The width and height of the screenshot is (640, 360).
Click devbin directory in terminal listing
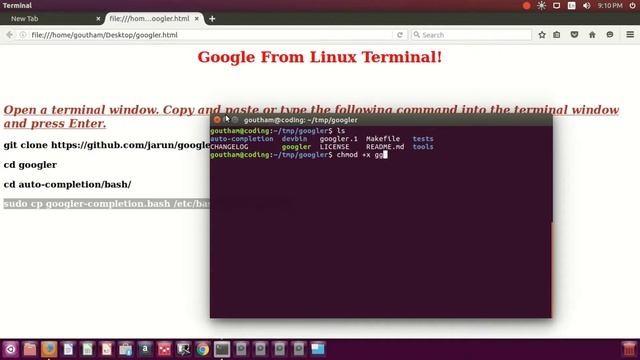pyautogui.click(x=294, y=139)
